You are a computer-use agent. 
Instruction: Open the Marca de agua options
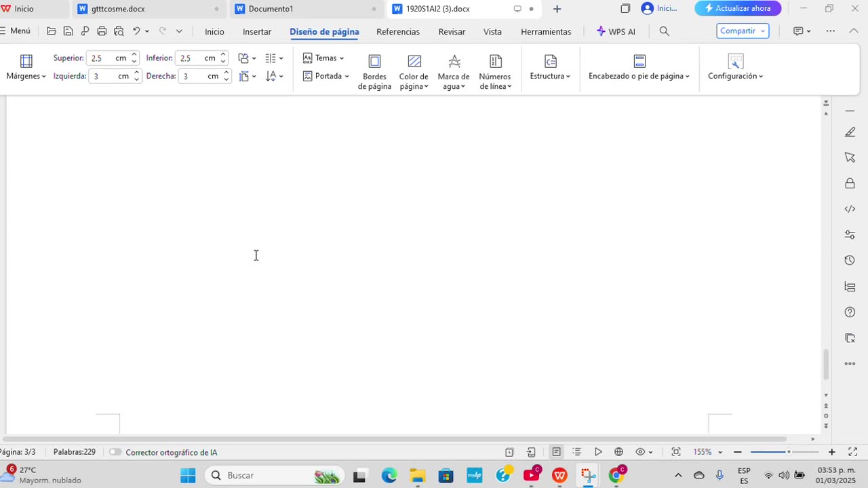coord(454,72)
